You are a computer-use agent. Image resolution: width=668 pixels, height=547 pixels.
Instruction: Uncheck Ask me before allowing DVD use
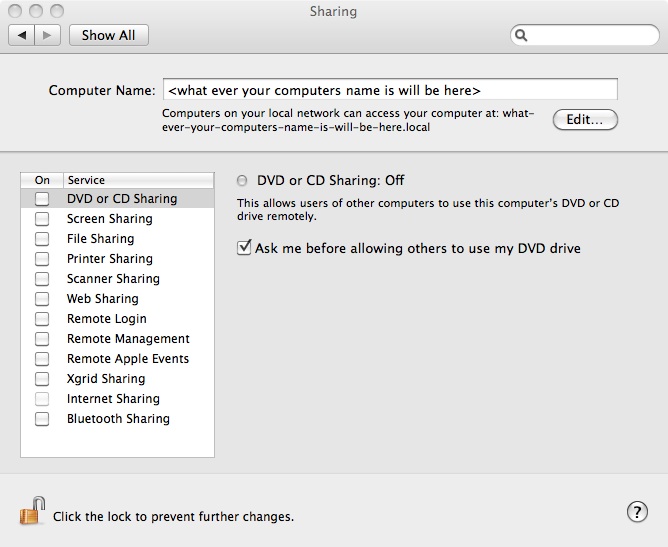coord(243,248)
